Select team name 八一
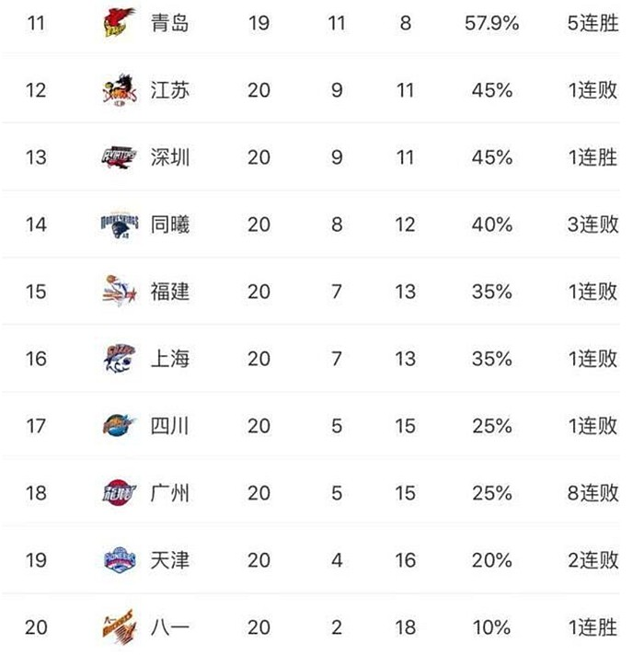Screen dimensions: 644x666 tap(170, 627)
